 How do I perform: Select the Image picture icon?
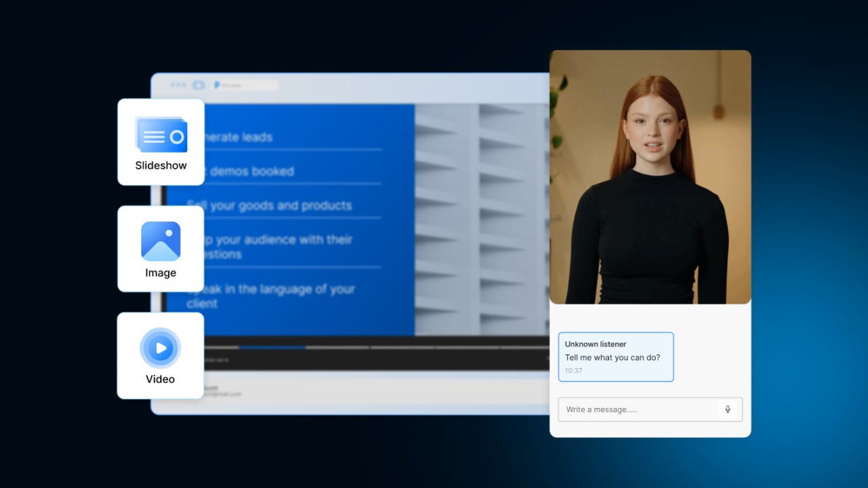[x=161, y=241]
